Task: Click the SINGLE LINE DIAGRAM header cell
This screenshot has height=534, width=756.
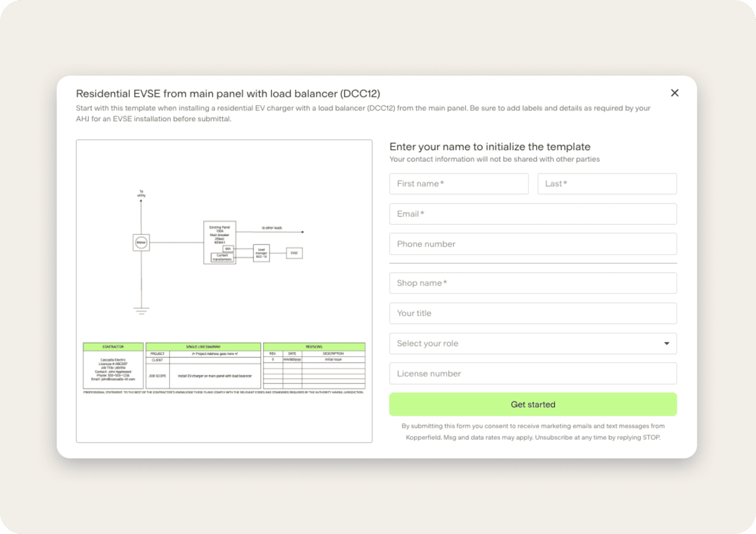Action: (203, 347)
